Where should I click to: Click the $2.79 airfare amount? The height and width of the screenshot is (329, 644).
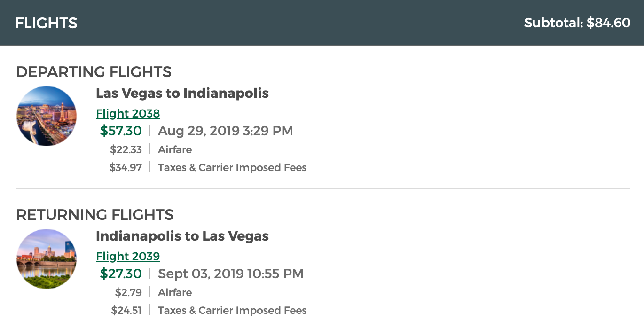128,293
